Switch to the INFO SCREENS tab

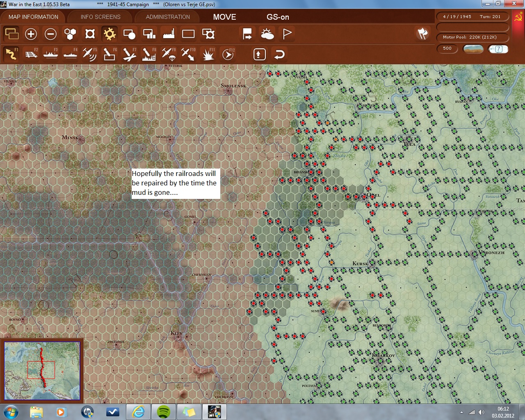tap(100, 17)
